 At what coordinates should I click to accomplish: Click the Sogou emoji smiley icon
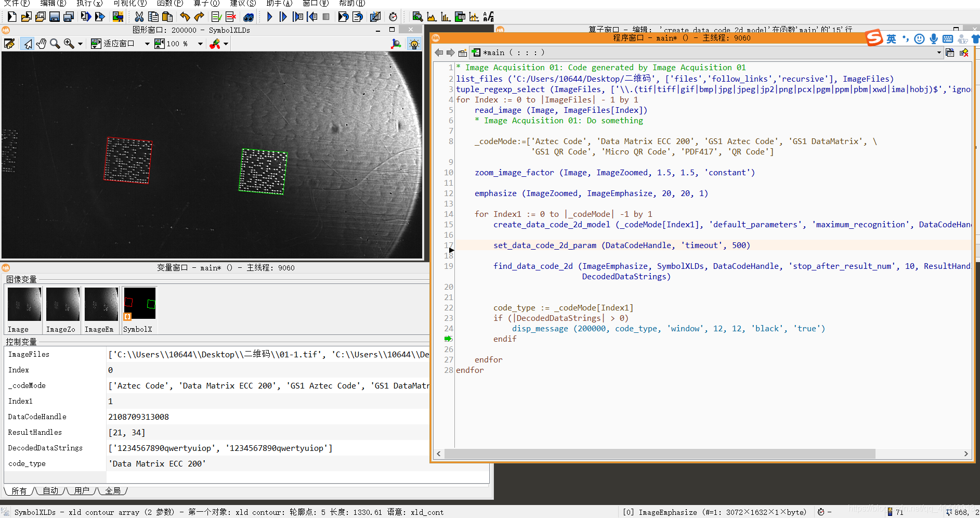point(919,39)
